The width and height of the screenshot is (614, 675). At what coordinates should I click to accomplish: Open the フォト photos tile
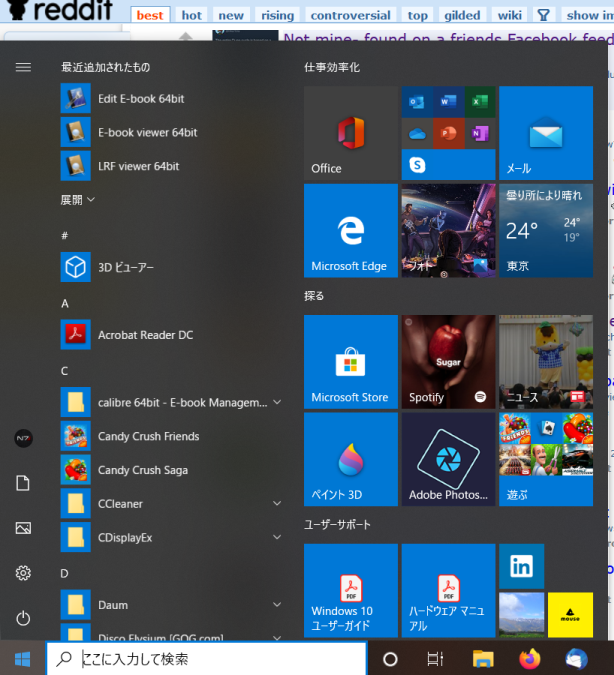448,231
